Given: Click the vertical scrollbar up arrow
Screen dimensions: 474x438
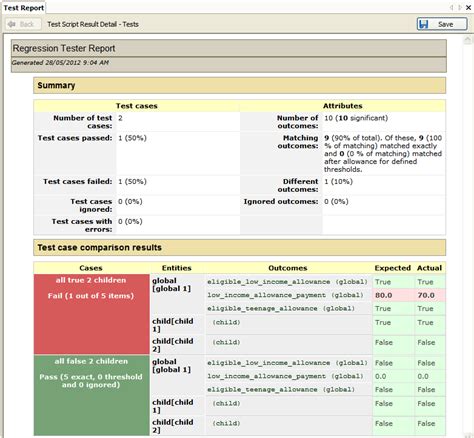Looking at the screenshot, I should [468, 40].
